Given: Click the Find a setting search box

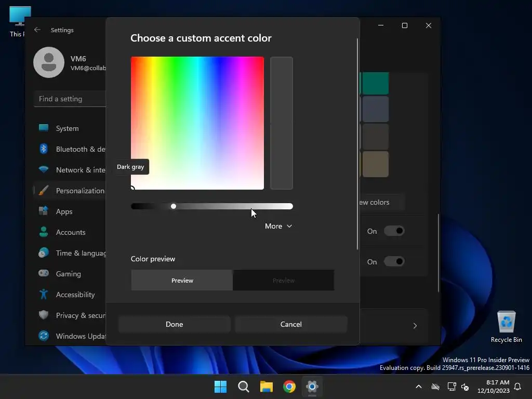Looking at the screenshot, I should [x=70, y=99].
